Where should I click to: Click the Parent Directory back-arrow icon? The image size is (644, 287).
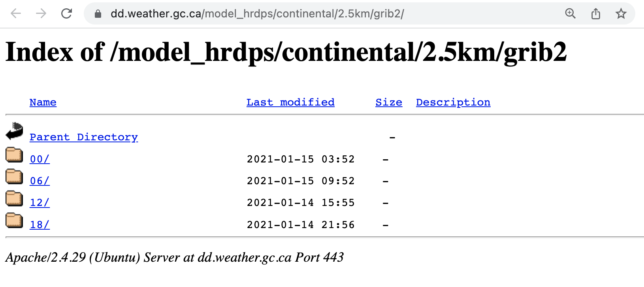(14, 131)
